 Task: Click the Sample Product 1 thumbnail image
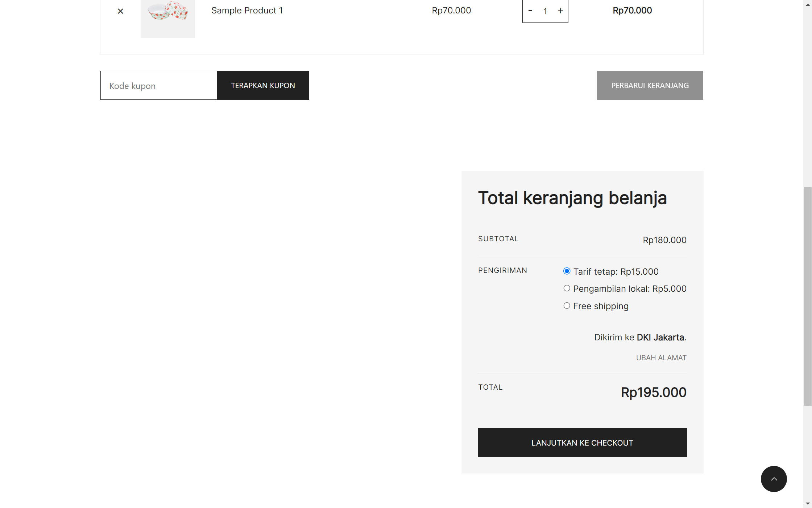click(167, 16)
